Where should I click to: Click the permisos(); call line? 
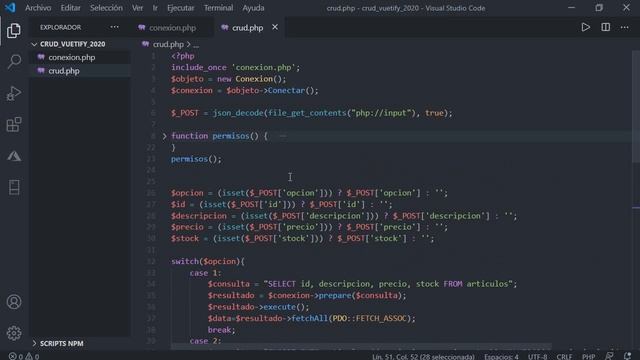pos(196,159)
